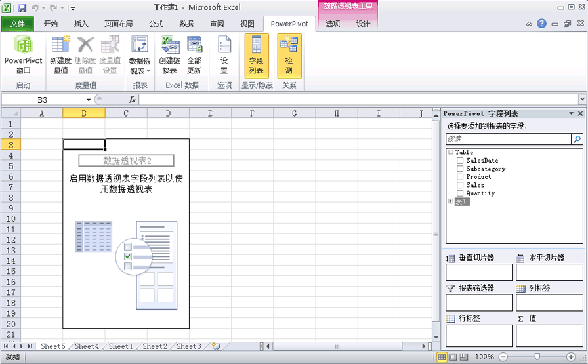Open the 设计 Design tab
The image size is (588, 364).
363,24
